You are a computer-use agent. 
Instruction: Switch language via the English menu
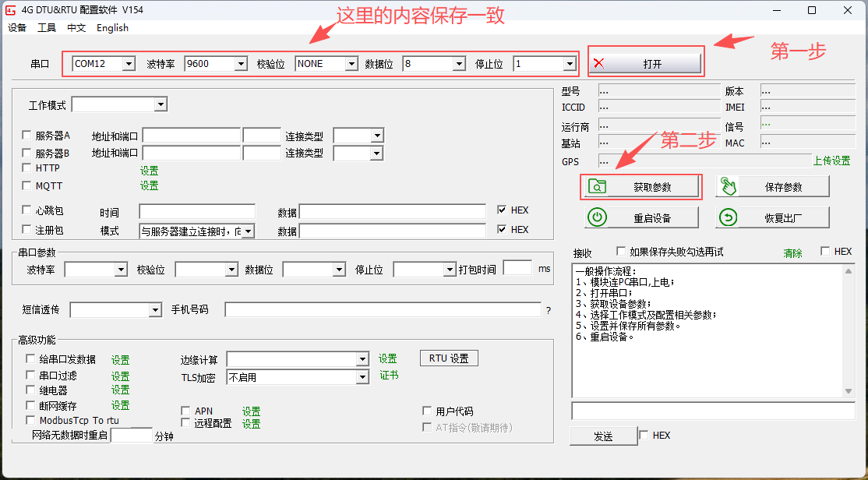tap(112, 27)
